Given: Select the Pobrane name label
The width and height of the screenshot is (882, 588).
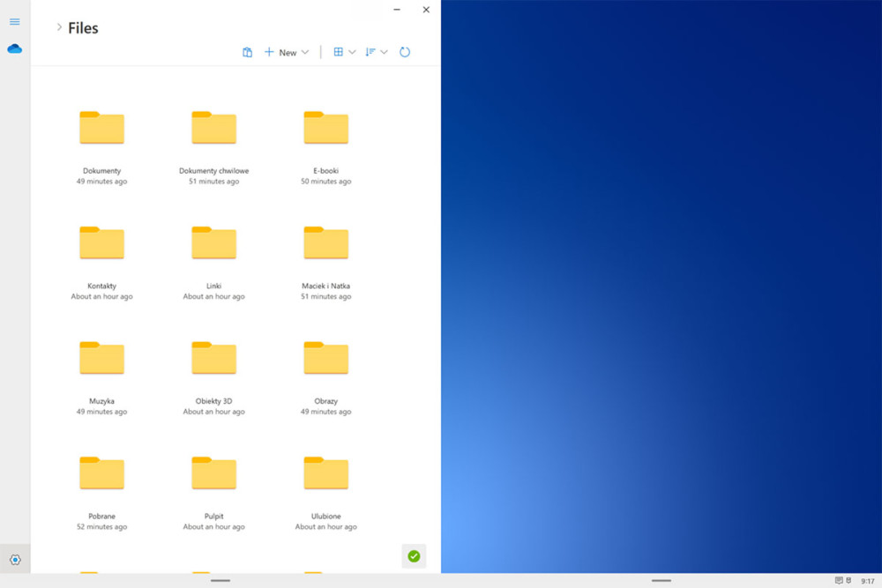Looking at the screenshot, I should (101, 517).
